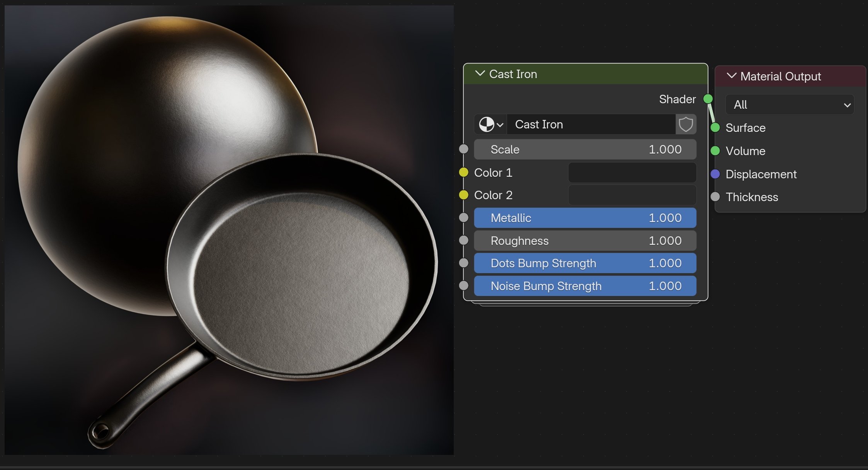Click the fake user shield icon
This screenshot has height=470, width=868.
point(686,124)
